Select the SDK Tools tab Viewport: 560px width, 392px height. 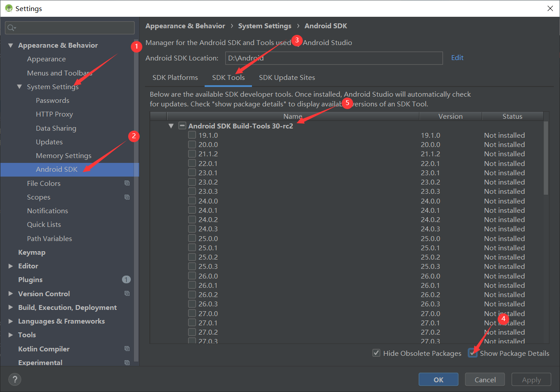[229, 78]
